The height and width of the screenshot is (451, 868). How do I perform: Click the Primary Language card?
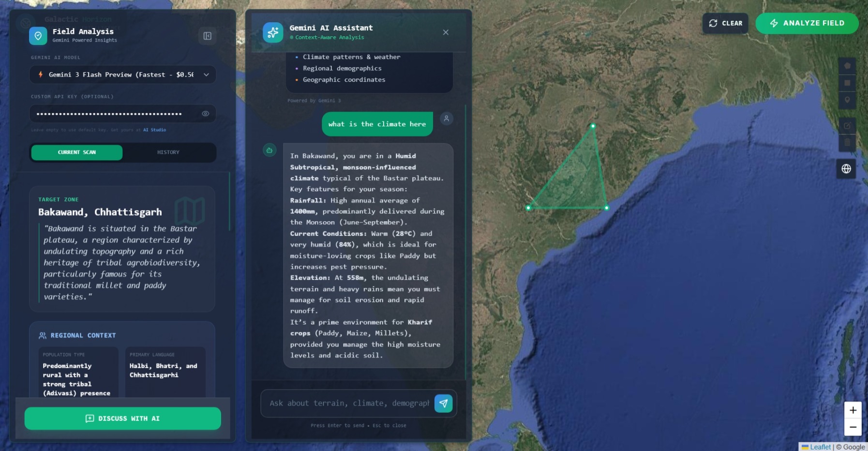tap(165, 373)
